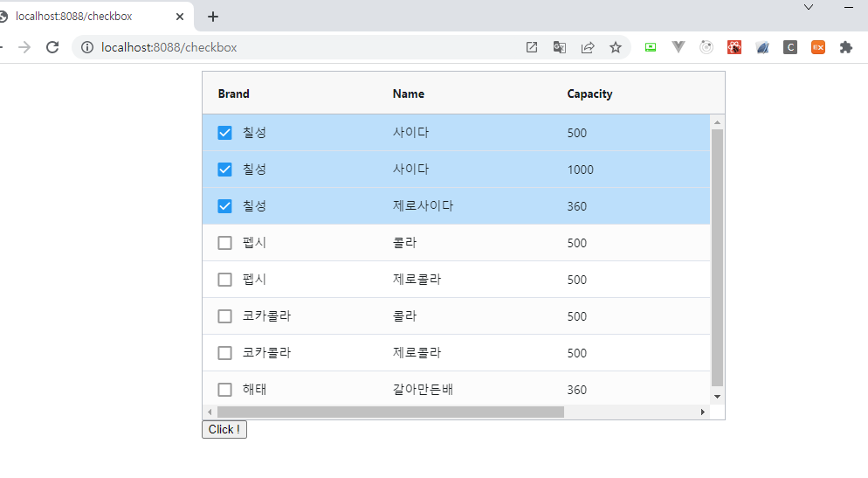Viewport: 868px width, 478px height.
Task: Minimize the browser window
Action: tap(849, 7)
